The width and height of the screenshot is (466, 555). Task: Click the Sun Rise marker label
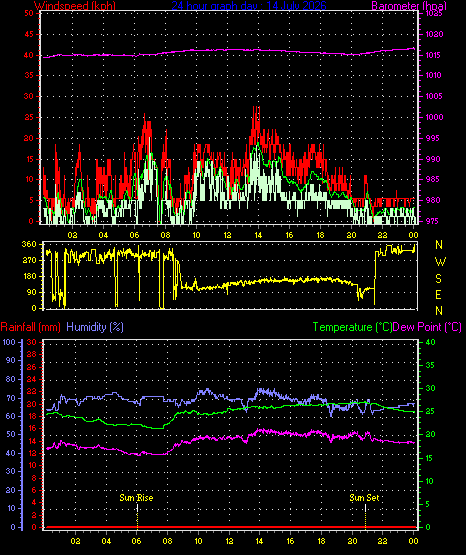point(136,498)
